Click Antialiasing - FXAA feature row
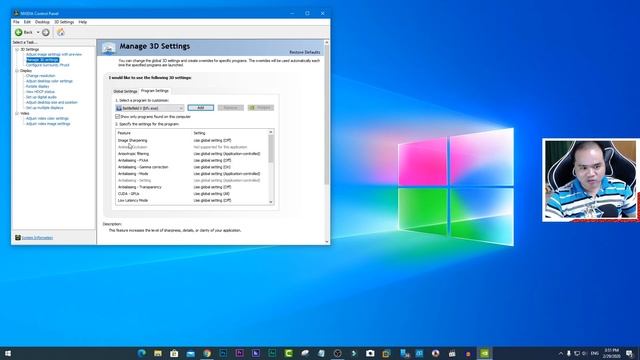 coord(192,160)
